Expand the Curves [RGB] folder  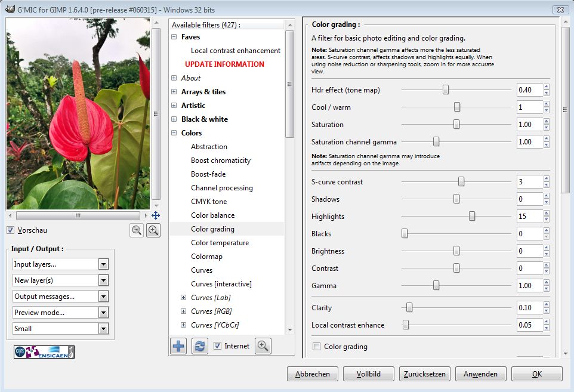[x=184, y=311]
